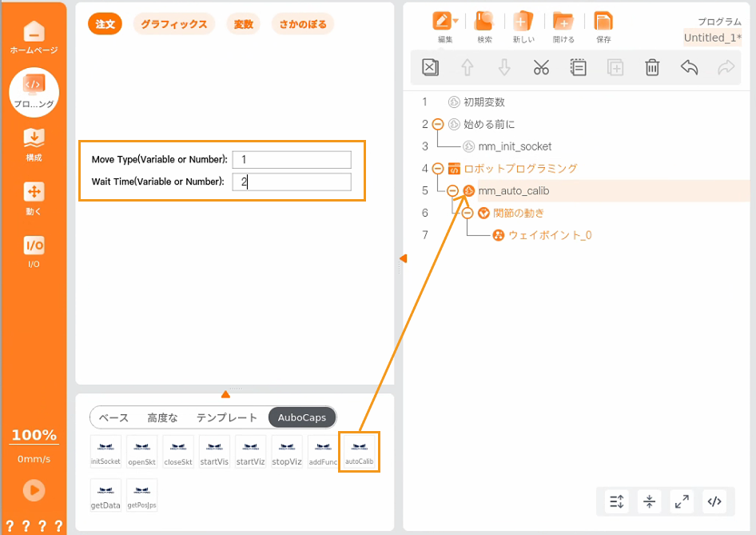Cut selected line with scissors icon
This screenshot has height=535, width=756.
[541, 67]
